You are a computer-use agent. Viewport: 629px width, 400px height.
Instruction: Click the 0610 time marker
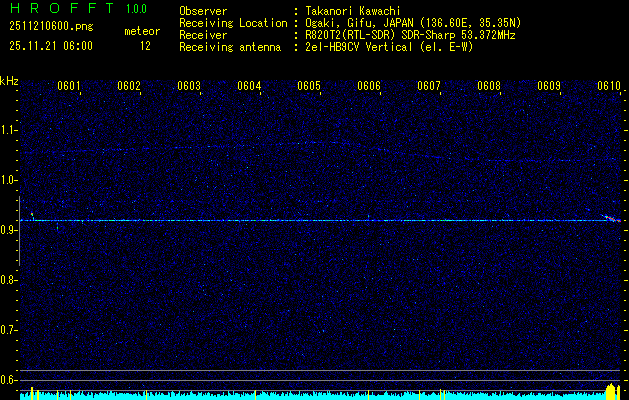click(609, 86)
